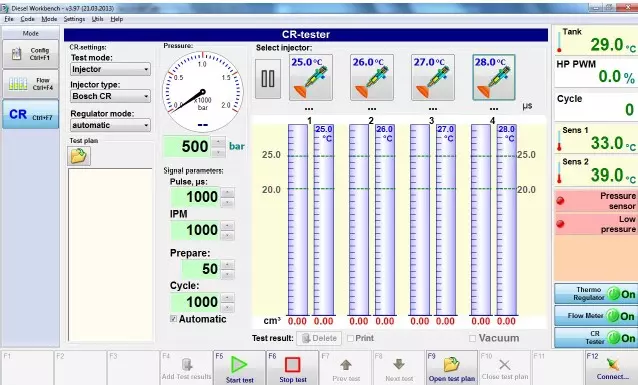The height and width of the screenshot is (385, 638).
Task: Open the Utils menu
Action: [x=97, y=19]
